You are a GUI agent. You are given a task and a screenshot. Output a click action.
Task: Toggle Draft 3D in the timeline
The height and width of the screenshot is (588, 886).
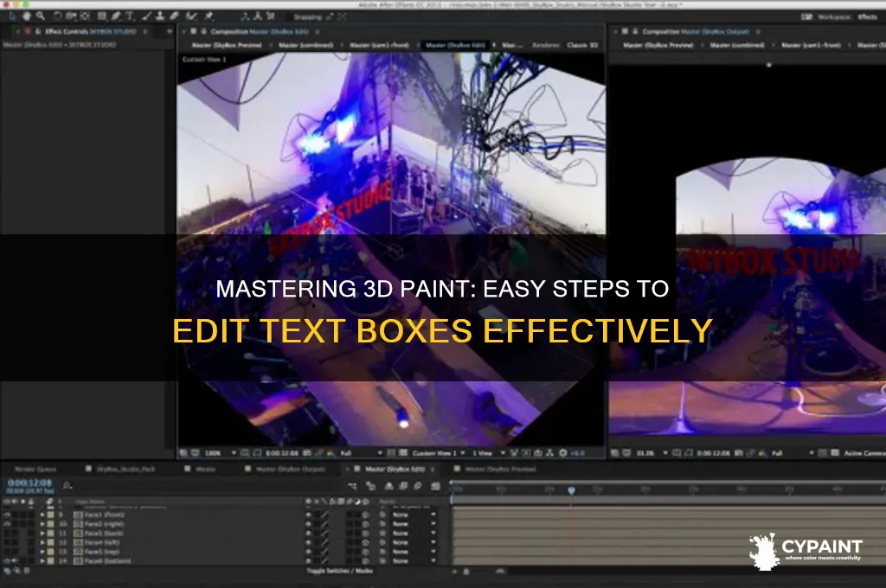(370, 486)
